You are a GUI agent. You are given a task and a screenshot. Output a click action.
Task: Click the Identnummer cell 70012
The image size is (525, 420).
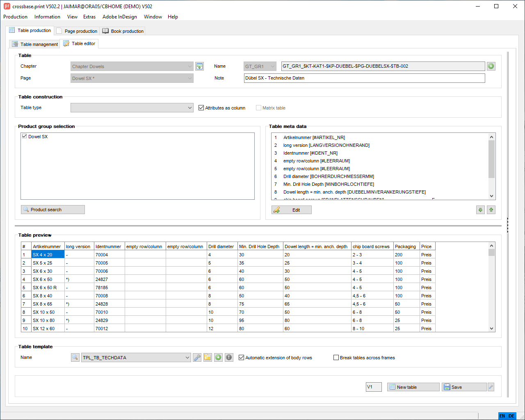click(110, 329)
